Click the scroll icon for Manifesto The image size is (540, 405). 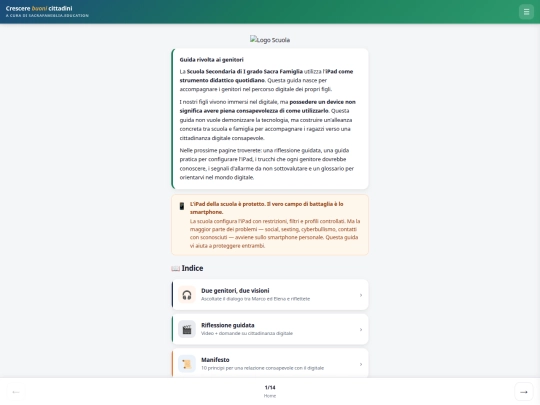[x=187, y=364]
